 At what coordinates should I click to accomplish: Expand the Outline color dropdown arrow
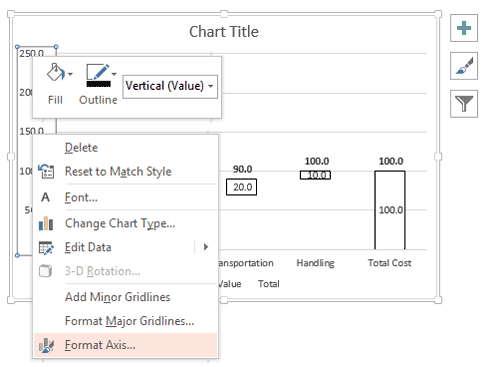pos(114,74)
